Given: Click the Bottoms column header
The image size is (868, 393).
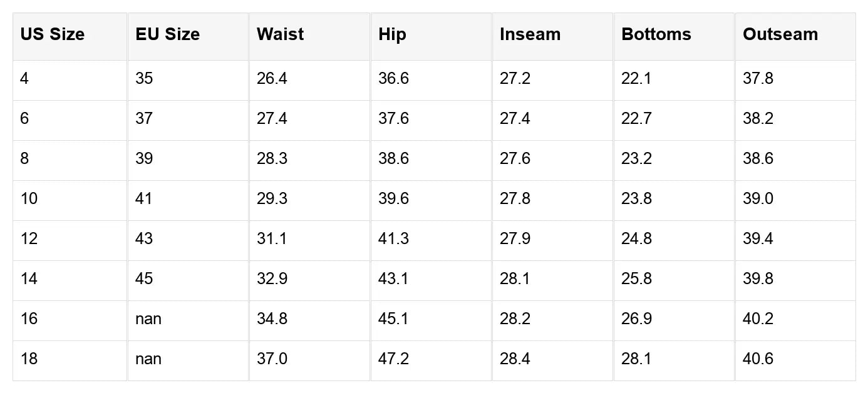Looking at the screenshot, I should [656, 34].
